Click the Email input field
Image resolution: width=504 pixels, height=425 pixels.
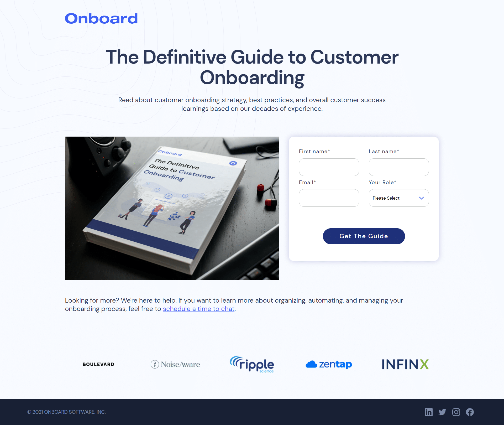tap(329, 198)
